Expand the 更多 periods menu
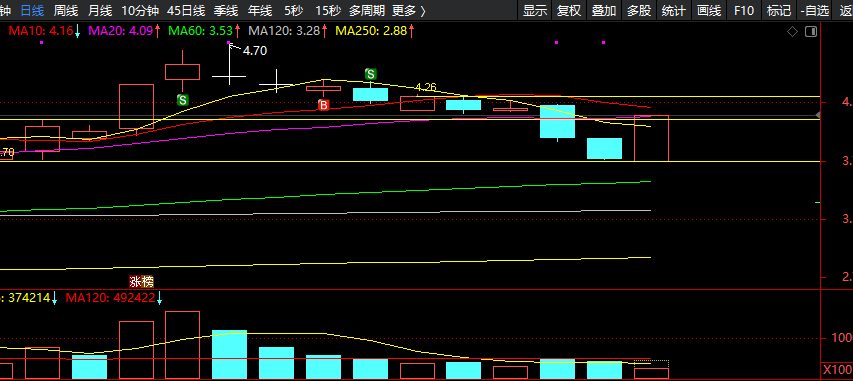This screenshot has width=853, height=381. [x=409, y=10]
